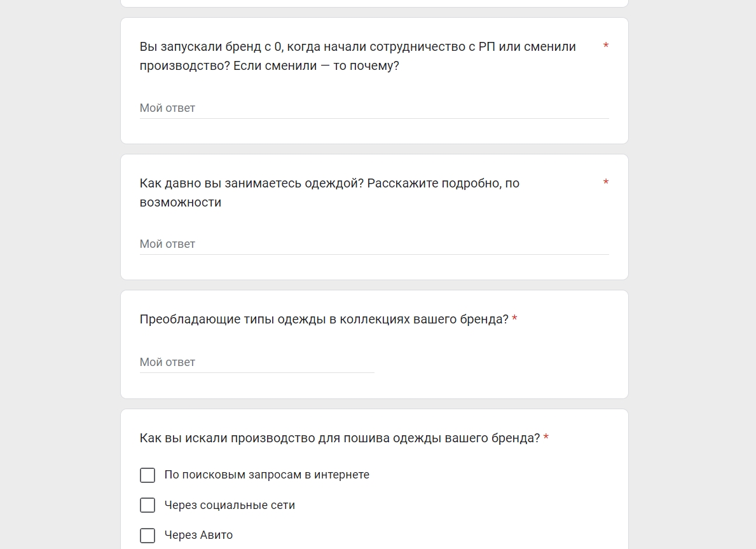Select the empty checkbox beside 'Через Авито'
This screenshot has width=756, height=549.
[x=148, y=536]
